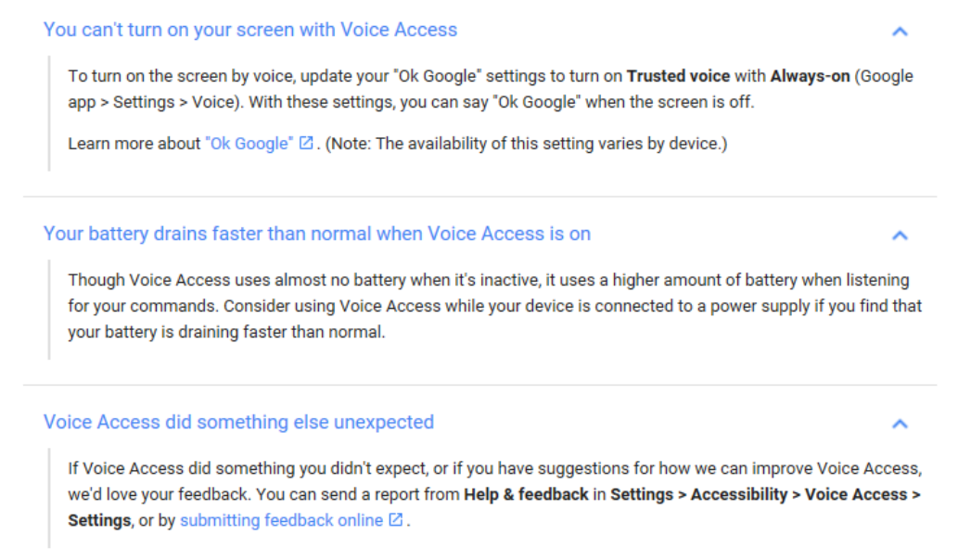Click the bold "Trusted voice" text

[678, 76]
